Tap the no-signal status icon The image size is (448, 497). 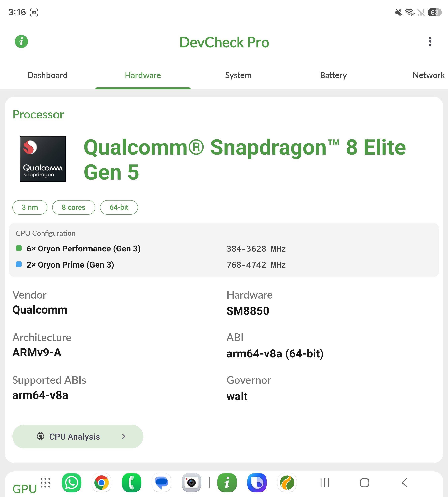[x=421, y=12]
